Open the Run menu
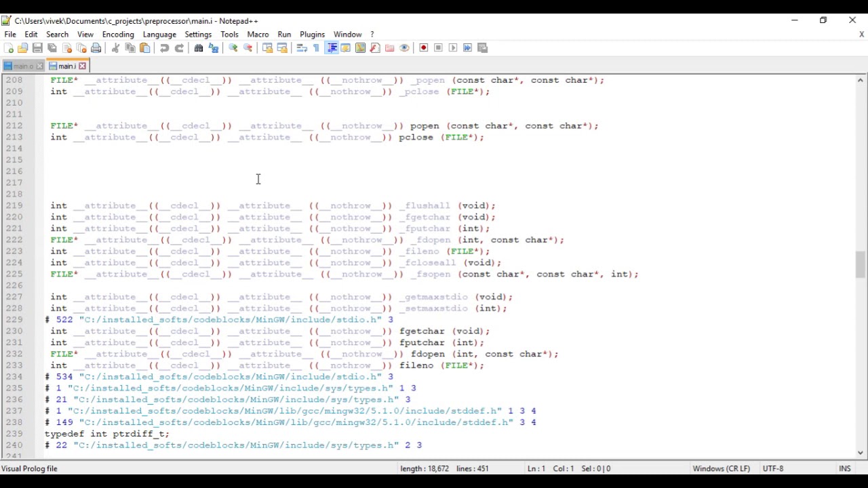 coord(284,35)
